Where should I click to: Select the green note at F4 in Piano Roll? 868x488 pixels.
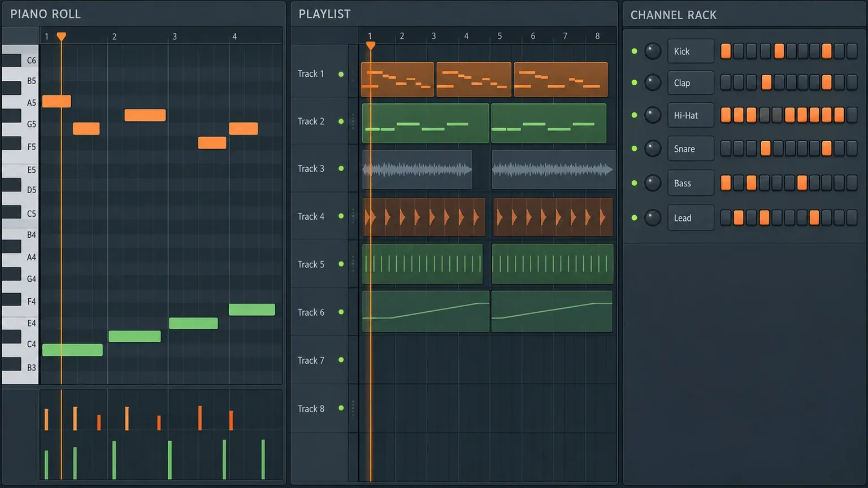click(x=252, y=310)
